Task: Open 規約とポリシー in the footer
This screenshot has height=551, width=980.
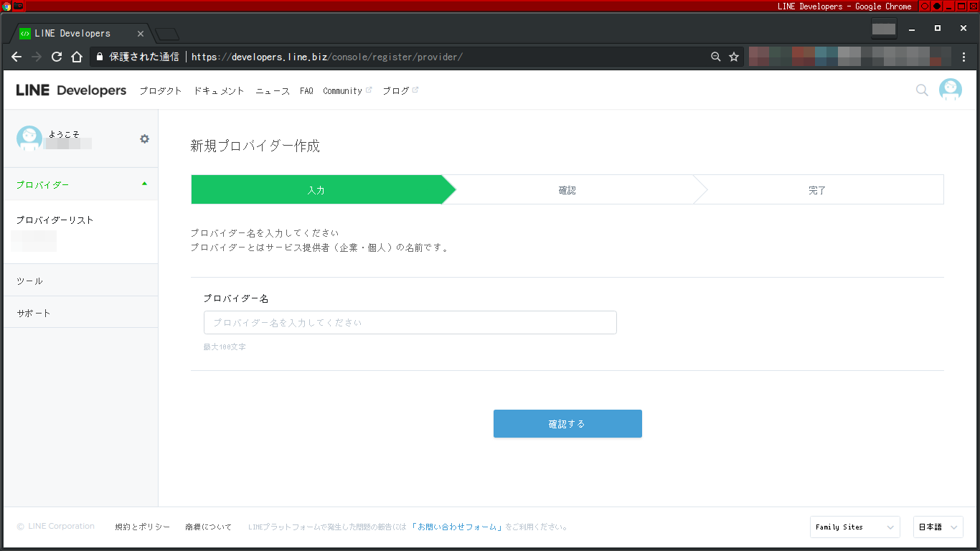Action: click(141, 527)
